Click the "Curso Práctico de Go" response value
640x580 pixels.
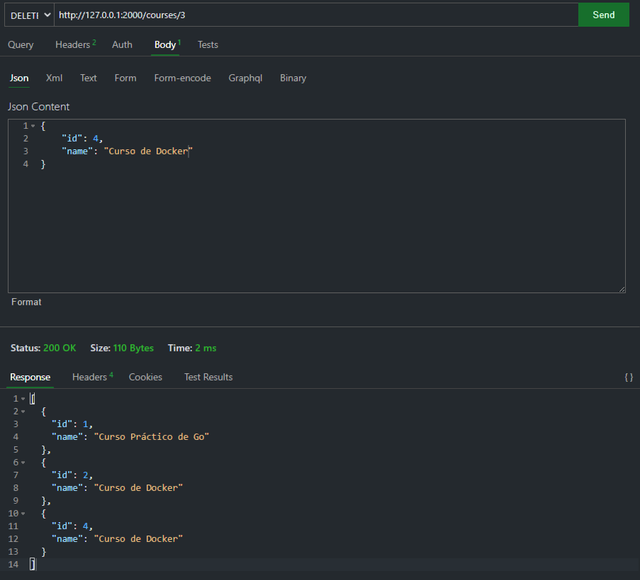[x=151, y=437]
